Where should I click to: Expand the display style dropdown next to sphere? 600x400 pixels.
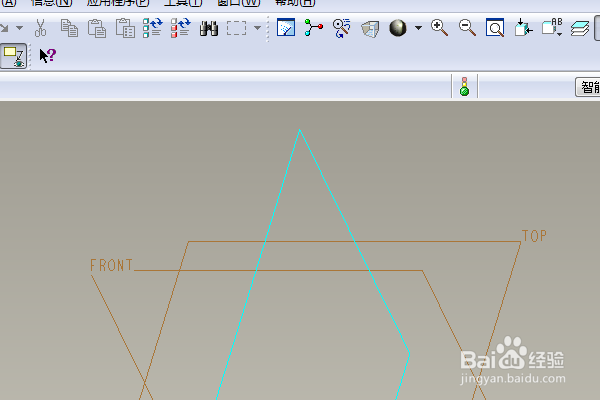point(419,28)
